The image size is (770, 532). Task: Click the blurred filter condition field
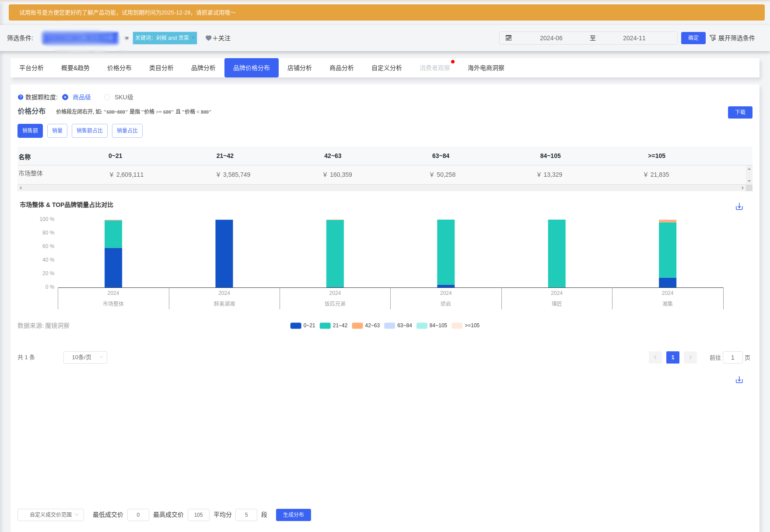80,38
